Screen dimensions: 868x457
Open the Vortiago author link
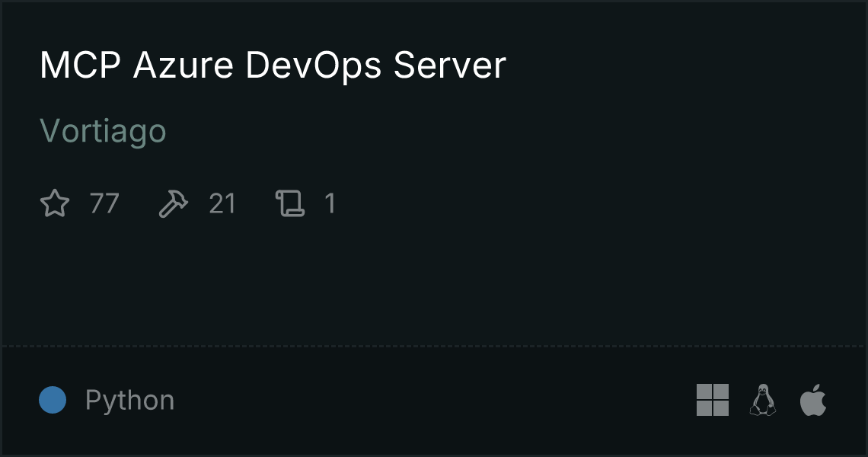103,131
